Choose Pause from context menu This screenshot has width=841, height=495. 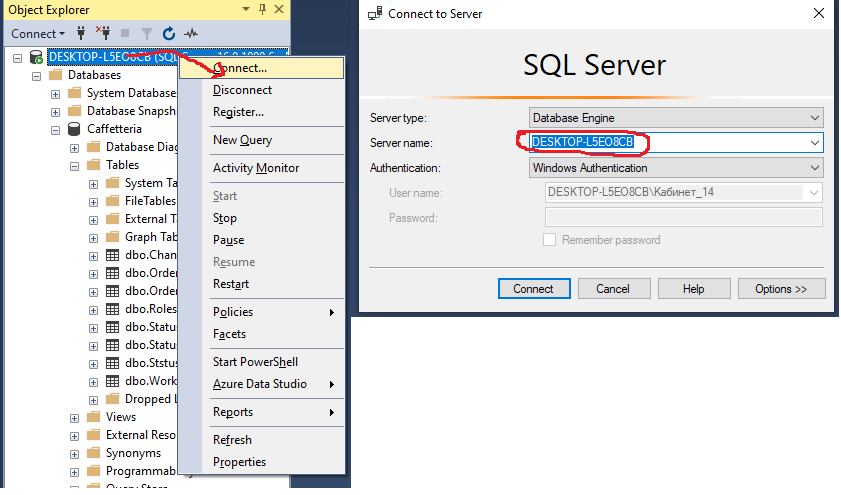261,240
